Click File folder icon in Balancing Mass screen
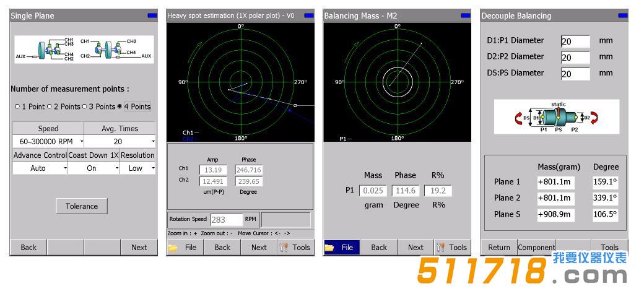Screen dimensions: 644x299 [329, 248]
